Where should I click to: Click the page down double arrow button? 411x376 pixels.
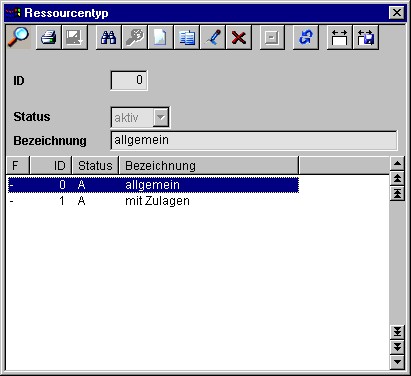[397, 347]
